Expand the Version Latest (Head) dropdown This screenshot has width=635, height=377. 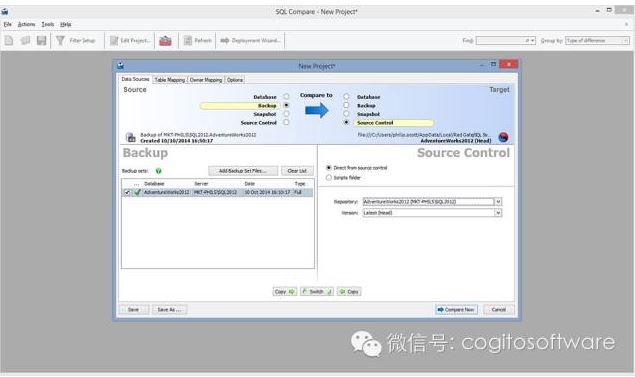(x=498, y=213)
